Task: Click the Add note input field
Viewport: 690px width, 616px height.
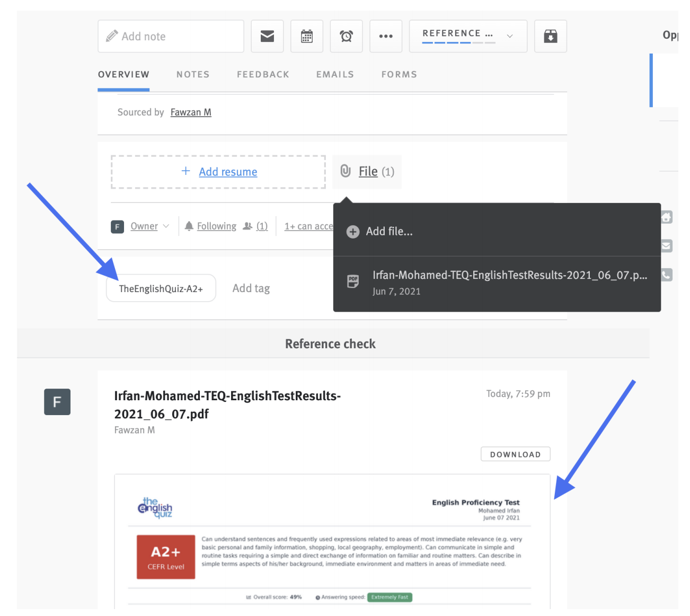Action: (171, 36)
